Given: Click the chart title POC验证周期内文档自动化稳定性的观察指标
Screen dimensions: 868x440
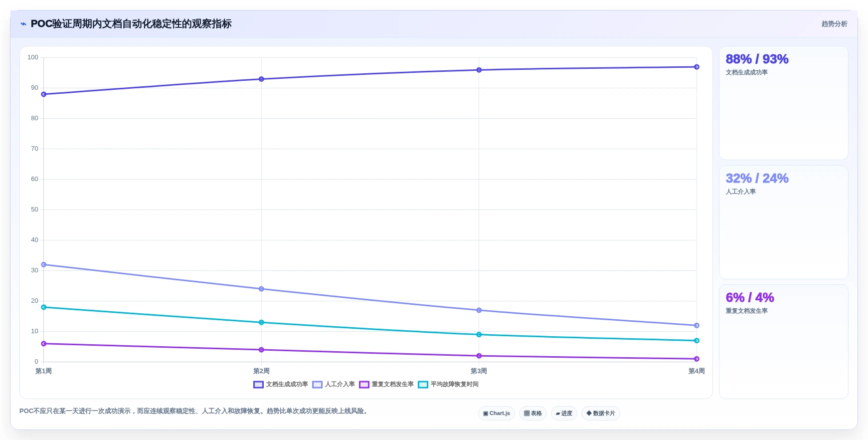Looking at the screenshot, I should (131, 24).
